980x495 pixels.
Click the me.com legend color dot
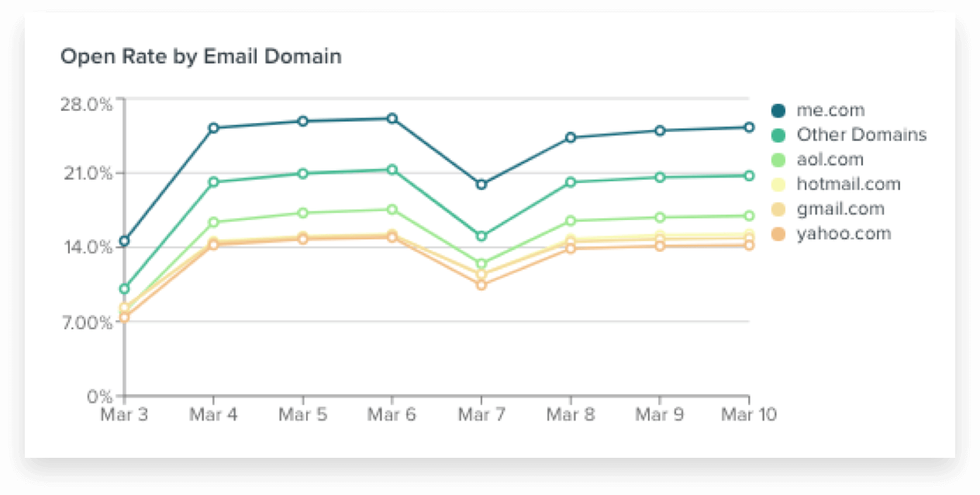[780, 111]
